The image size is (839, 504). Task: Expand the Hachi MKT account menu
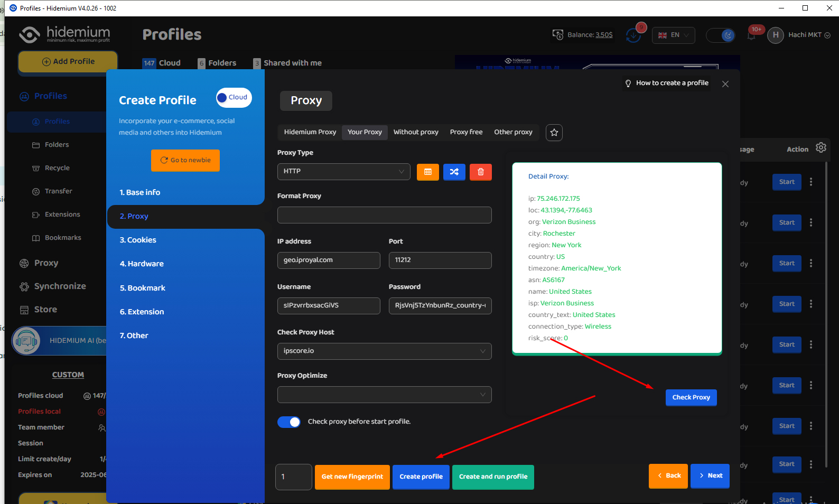coord(809,35)
